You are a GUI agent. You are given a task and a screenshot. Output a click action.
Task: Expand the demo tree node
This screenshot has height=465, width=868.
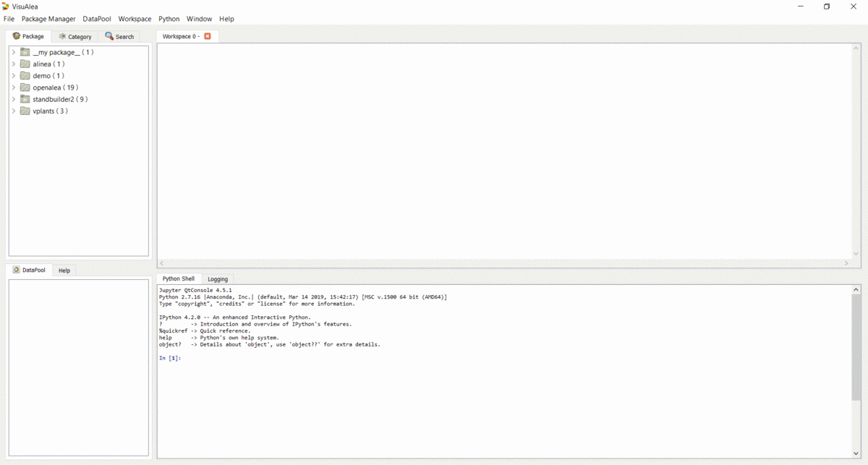[14, 75]
